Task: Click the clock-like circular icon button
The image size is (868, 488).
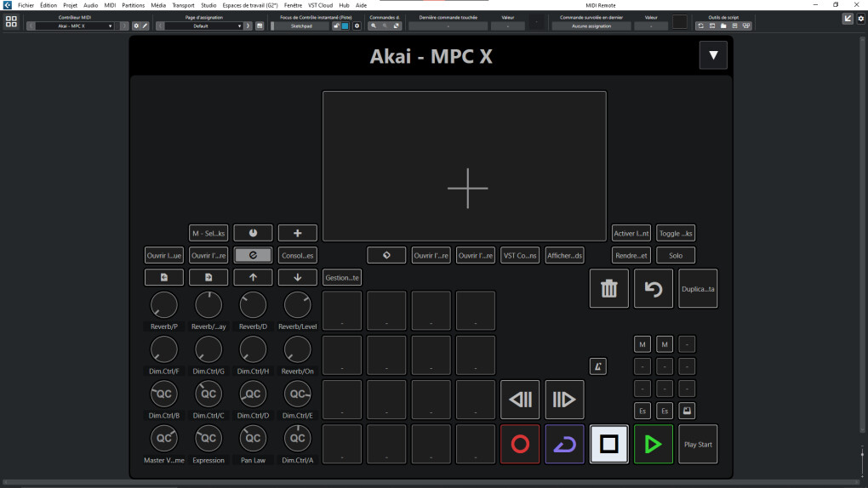Action: pos(253,233)
